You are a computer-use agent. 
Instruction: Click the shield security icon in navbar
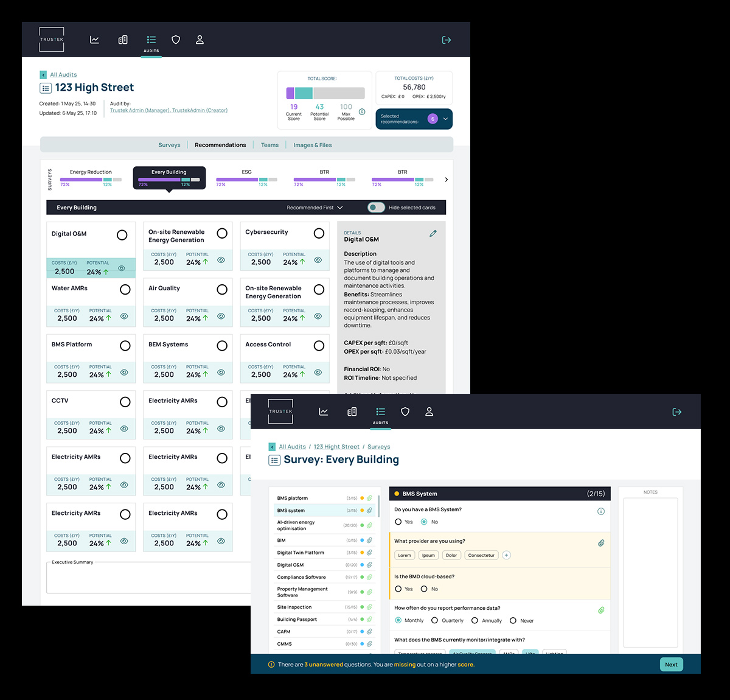click(176, 39)
